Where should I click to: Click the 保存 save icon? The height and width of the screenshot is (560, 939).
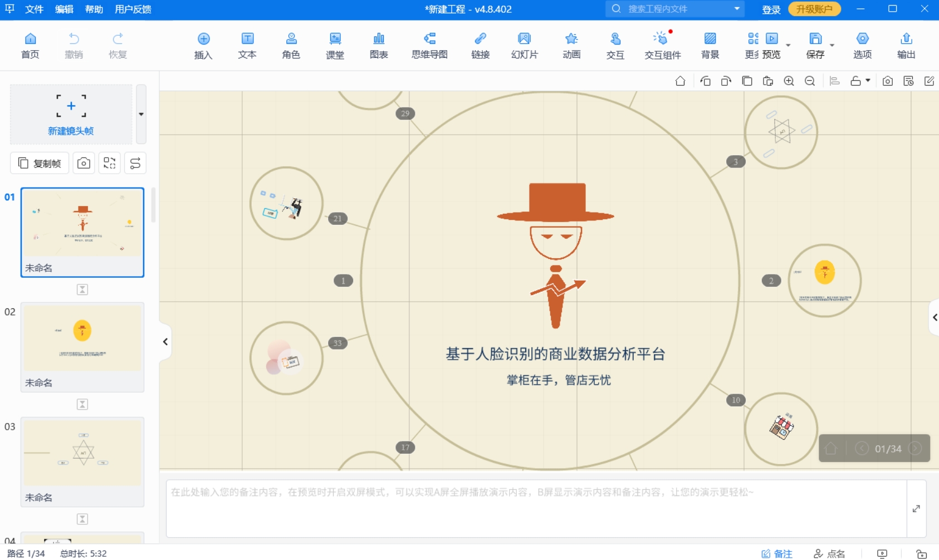click(x=815, y=46)
